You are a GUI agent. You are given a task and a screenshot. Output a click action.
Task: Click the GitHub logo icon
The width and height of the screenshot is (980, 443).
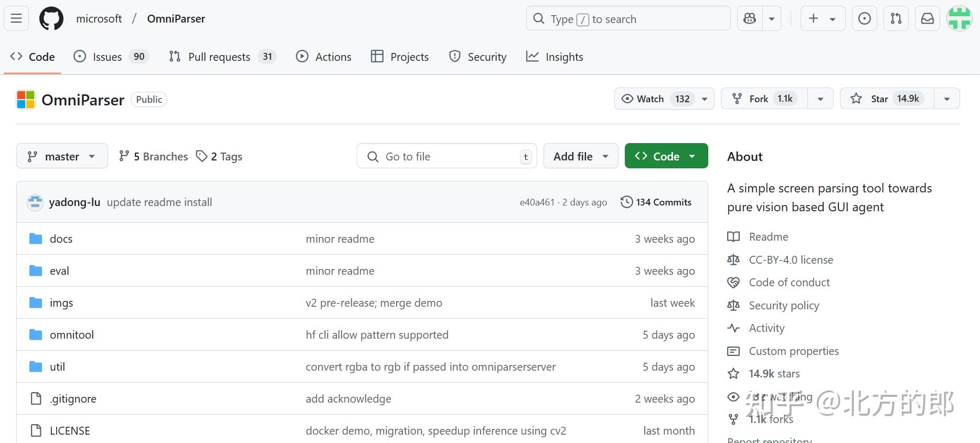click(x=51, y=19)
